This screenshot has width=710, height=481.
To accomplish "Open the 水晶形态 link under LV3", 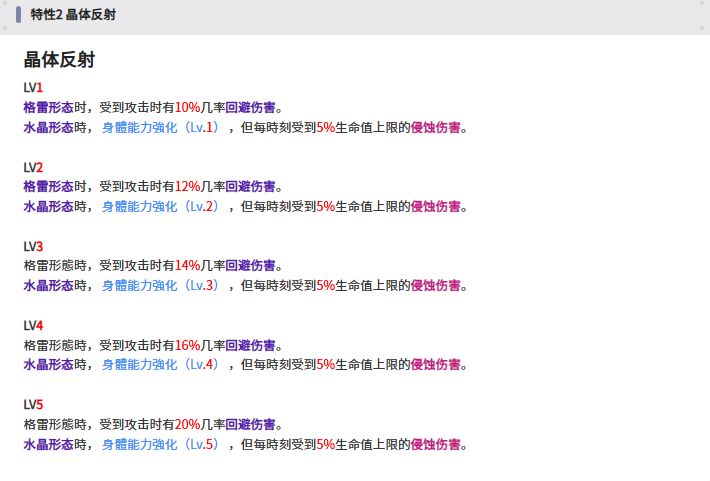I will pyautogui.click(x=48, y=285).
